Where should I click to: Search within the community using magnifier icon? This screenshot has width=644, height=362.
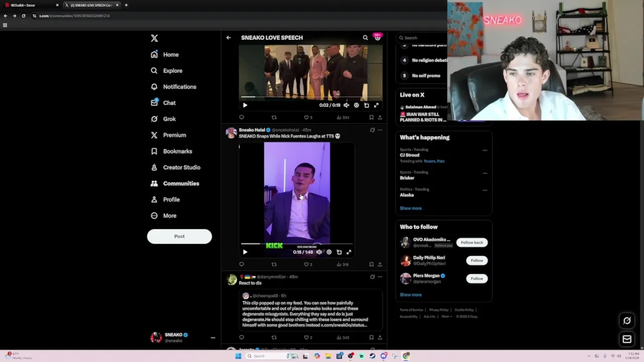(x=365, y=38)
